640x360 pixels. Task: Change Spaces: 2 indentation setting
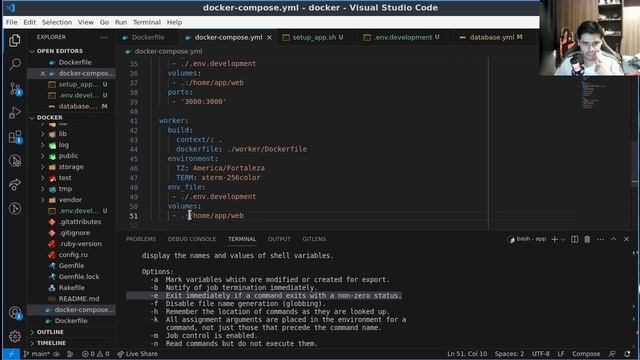[509, 354]
